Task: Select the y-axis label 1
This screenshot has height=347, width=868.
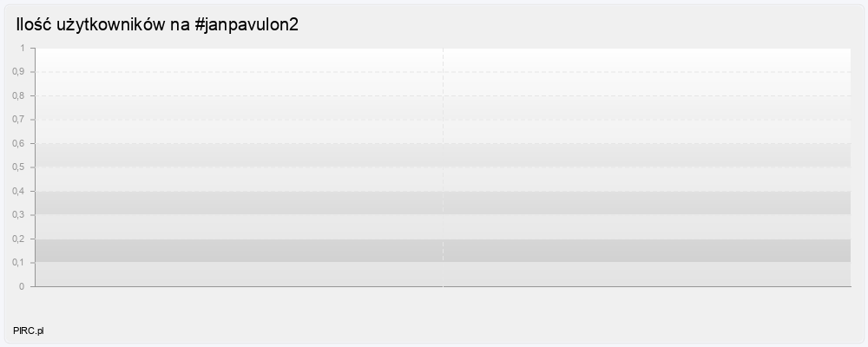Action: [x=23, y=49]
